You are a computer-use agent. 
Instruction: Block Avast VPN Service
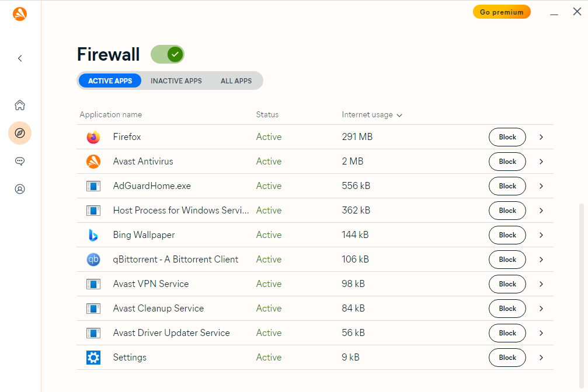(507, 284)
